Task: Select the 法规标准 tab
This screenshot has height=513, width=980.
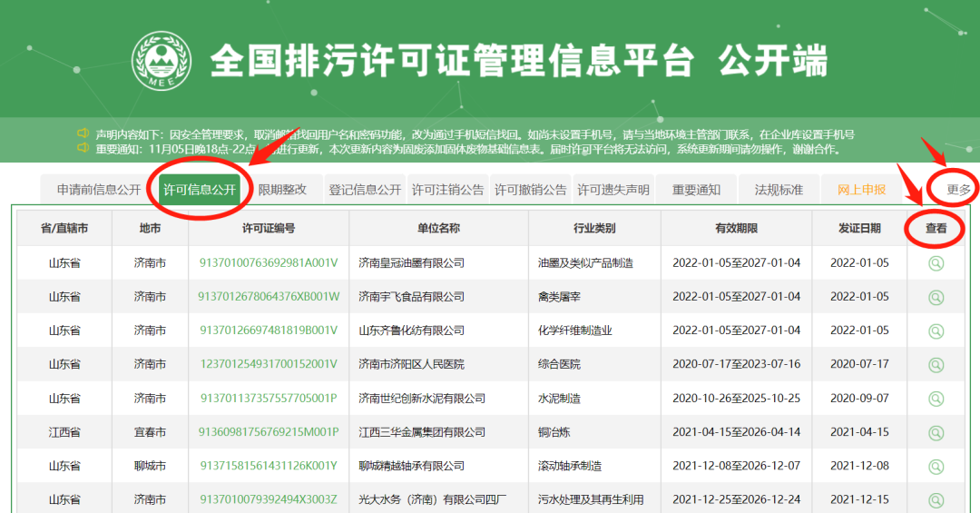Action: (x=779, y=190)
